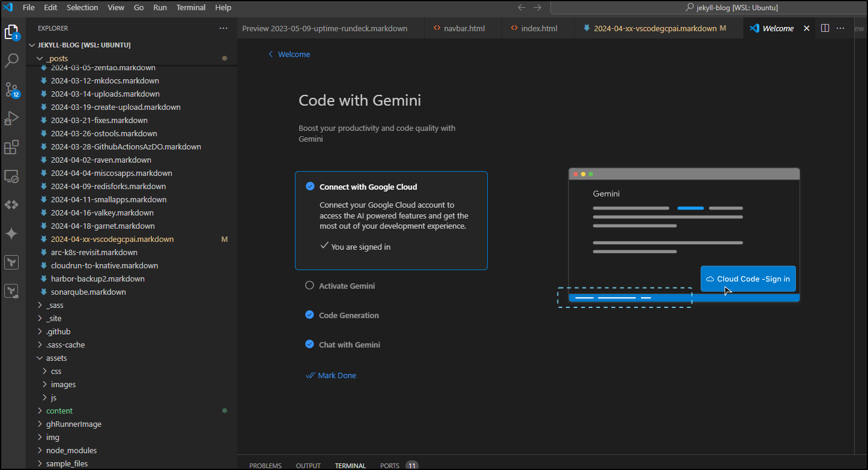The image size is (868, 470).
Task: Open Source Control view with 12 changes
Action: (12, 90)
